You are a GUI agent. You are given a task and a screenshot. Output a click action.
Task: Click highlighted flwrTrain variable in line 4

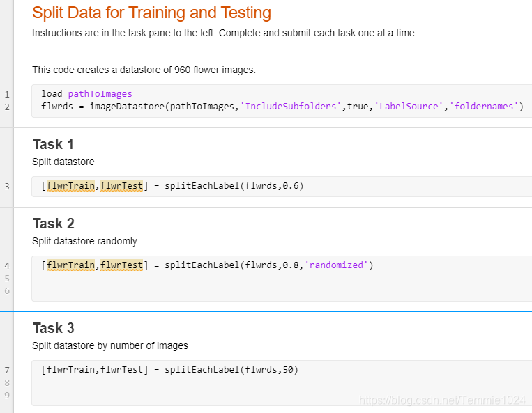(x=70, y=265)
